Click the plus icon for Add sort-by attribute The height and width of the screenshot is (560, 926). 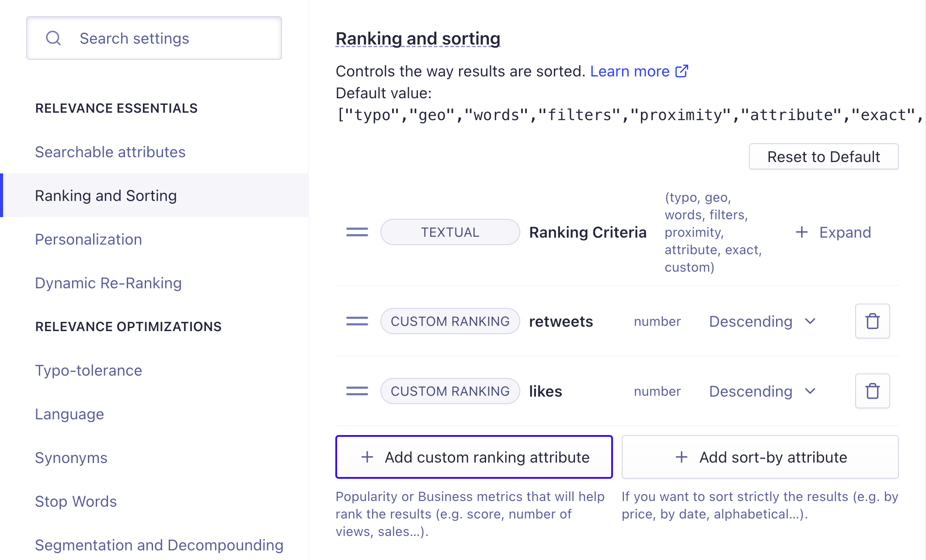point(681,457)
